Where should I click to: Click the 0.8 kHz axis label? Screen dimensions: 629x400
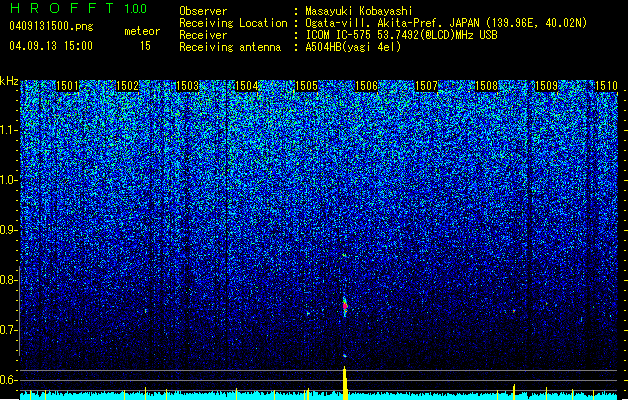click(8, 280)
